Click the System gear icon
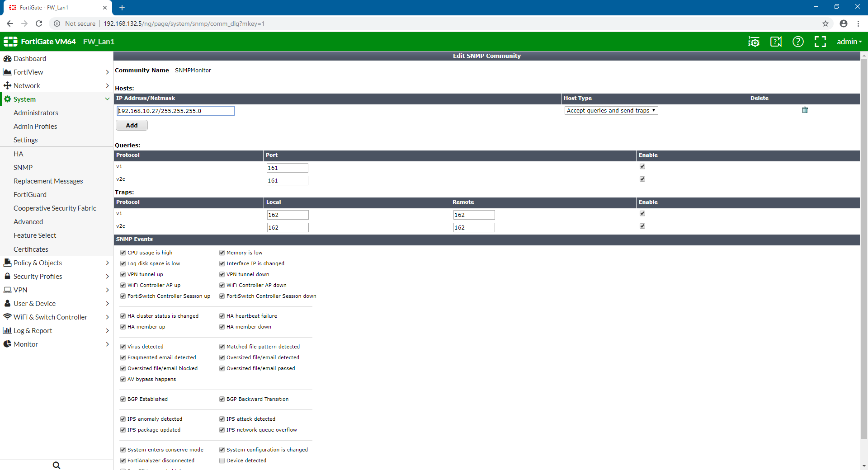868x470 pixels. [7, 99]
